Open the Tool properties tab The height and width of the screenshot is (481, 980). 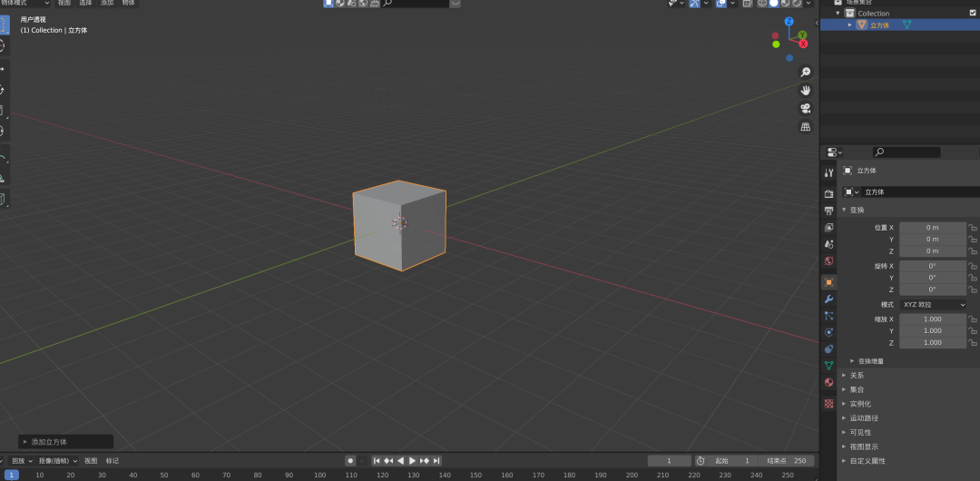(x=828, y=172)
